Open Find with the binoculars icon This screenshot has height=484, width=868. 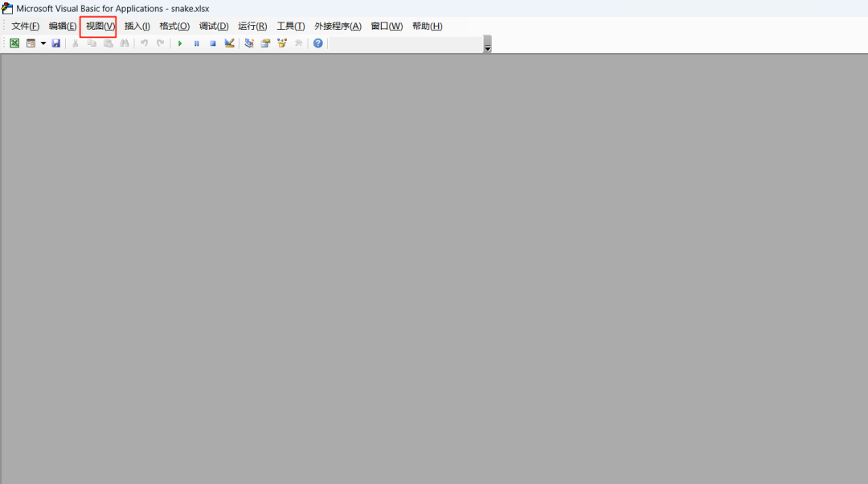125,43
